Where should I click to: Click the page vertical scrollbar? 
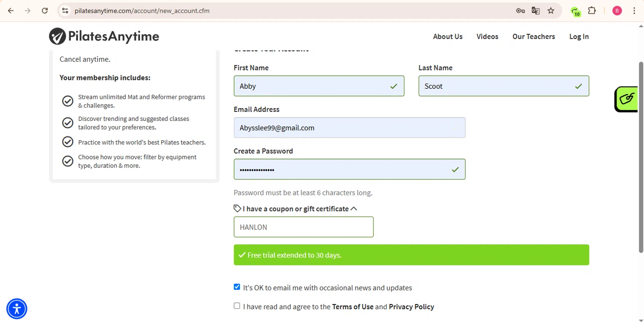[641, 156]
